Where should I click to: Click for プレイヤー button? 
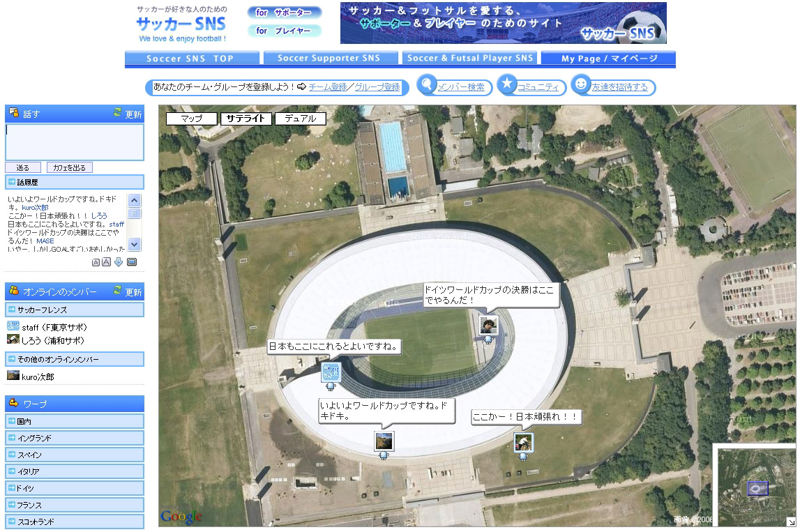[284, 31]
